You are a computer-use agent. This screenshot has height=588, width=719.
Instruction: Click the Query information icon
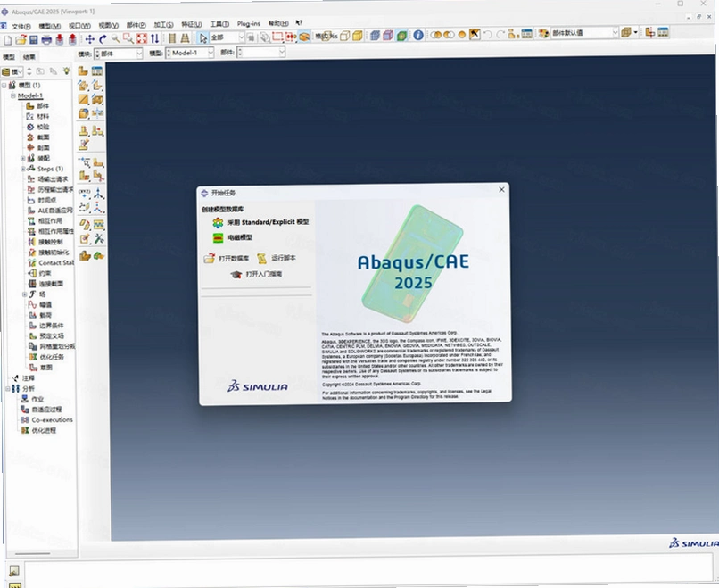click(418, 35)
